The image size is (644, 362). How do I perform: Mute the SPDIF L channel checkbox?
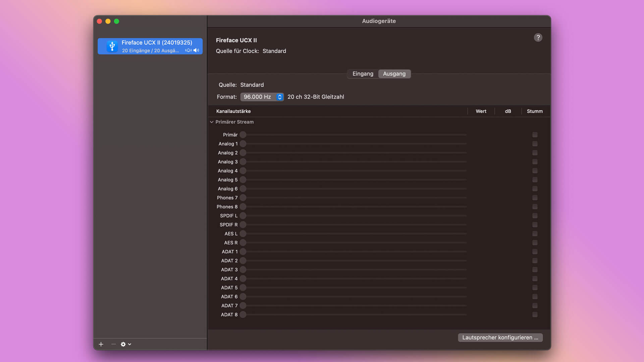pyautogui.click(x=535, y=216)
